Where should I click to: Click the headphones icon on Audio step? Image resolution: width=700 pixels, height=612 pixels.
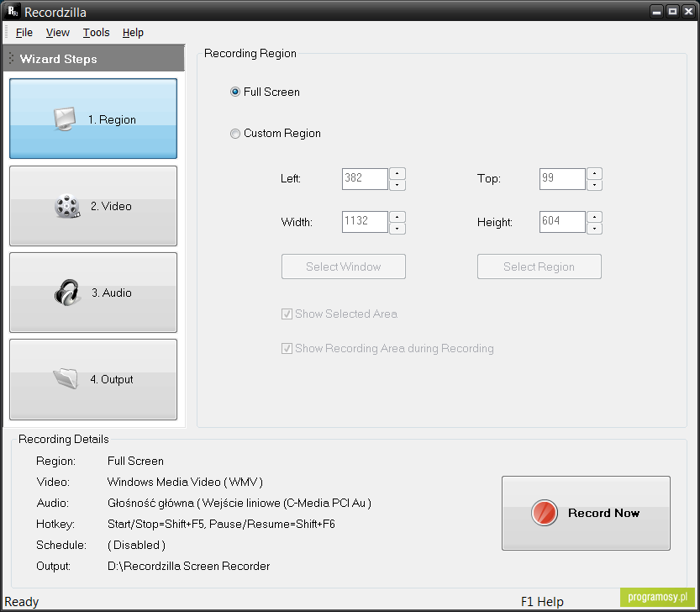(x=67, y=293)
